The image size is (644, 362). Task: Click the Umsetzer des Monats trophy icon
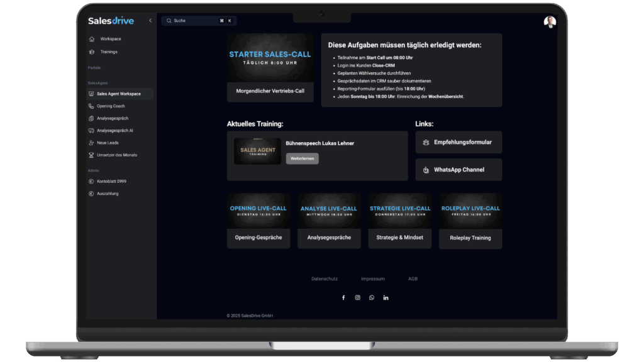coord(92,155)
